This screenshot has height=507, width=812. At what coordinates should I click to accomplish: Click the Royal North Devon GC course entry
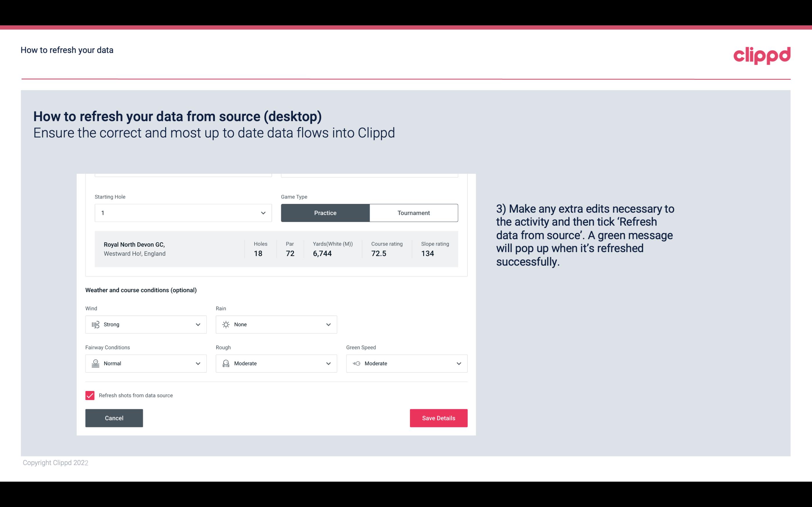[x=276, y=248]
